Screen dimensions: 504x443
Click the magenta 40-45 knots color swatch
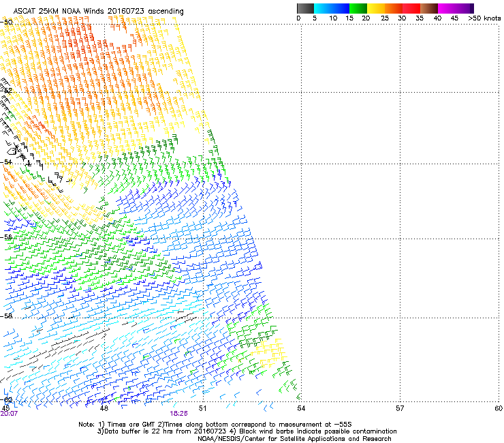pos(447,8)
